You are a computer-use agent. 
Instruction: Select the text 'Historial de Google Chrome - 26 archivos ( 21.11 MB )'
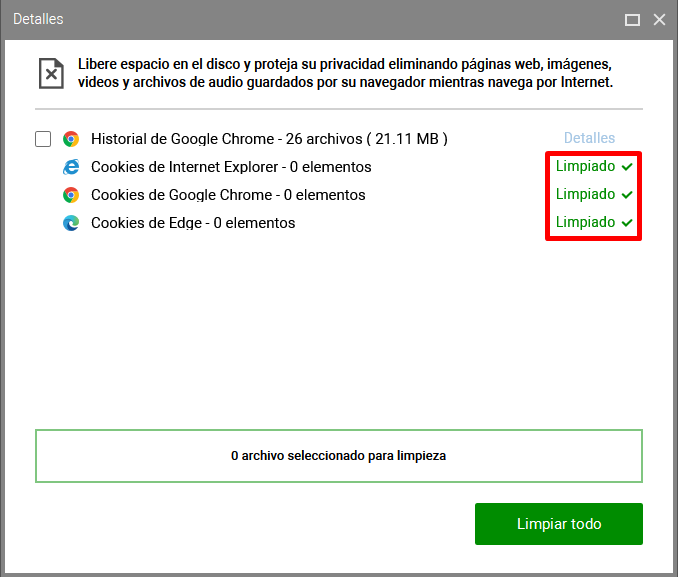tap(269, 139)
